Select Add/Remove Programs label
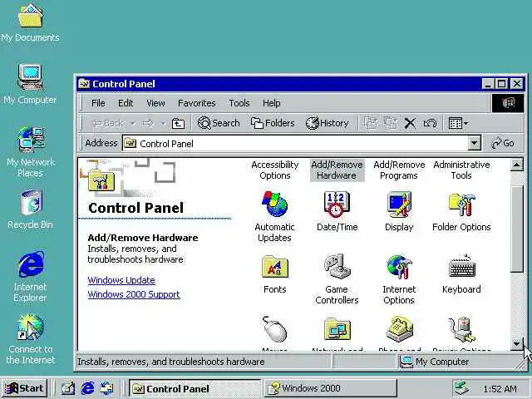The width and height of the screenshot is (532, 399). (399, 170)
